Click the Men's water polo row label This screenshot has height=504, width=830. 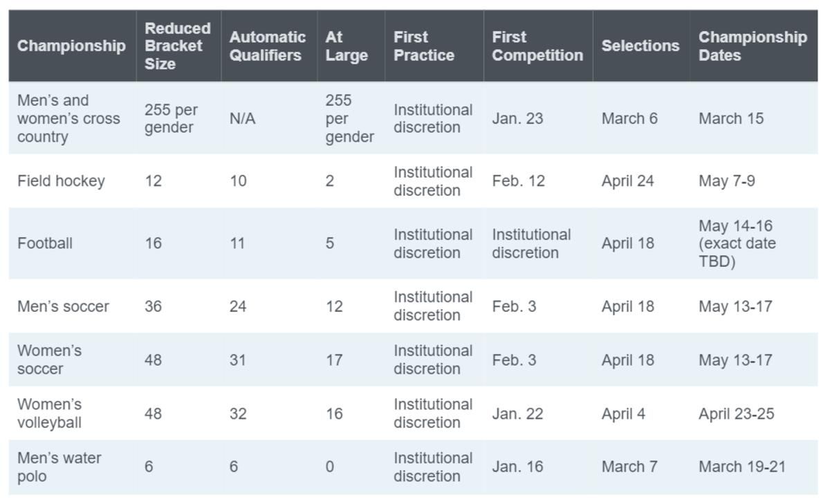pyautogui.click(x=59, y=467)
